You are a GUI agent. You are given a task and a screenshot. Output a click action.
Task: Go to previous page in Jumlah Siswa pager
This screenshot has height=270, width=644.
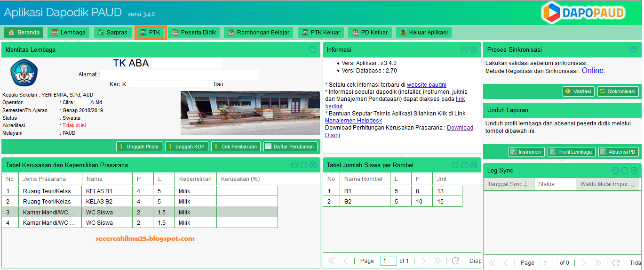(346, 261)
